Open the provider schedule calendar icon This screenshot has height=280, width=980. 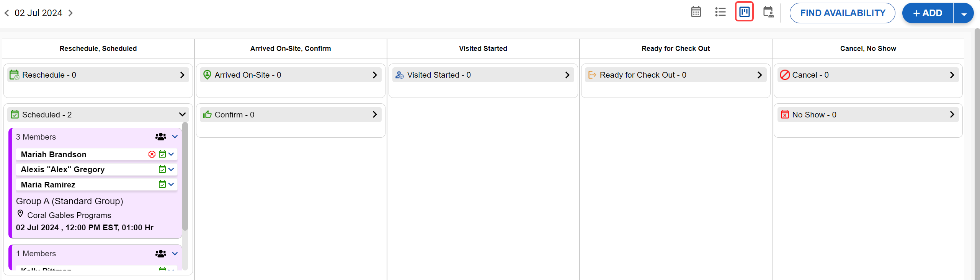[768, 12]
